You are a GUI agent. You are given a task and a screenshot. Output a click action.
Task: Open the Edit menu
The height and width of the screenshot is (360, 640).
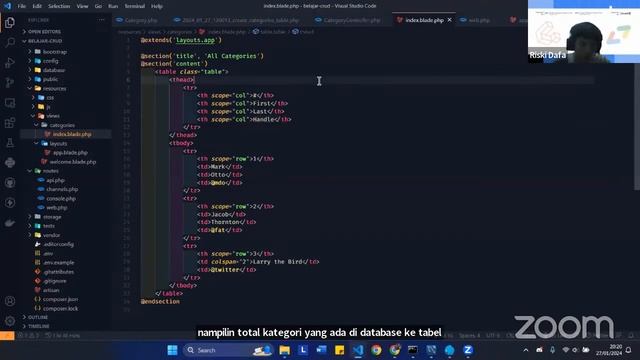37,6
